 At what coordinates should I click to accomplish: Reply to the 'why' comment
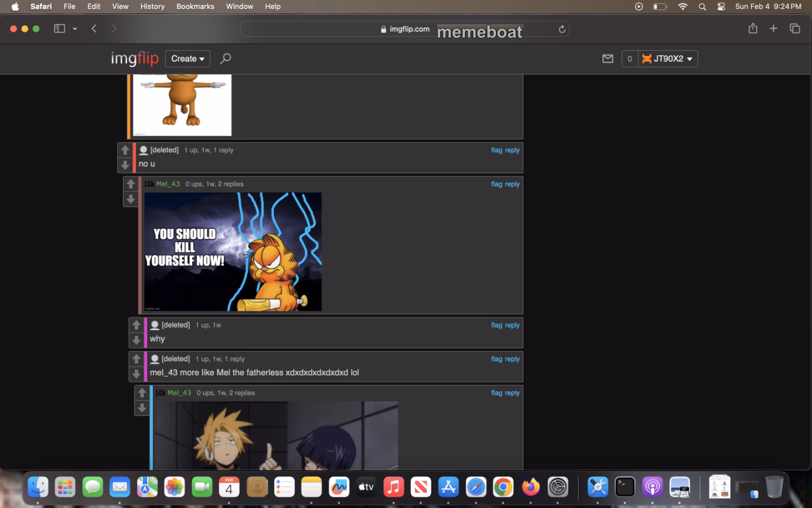512,325
